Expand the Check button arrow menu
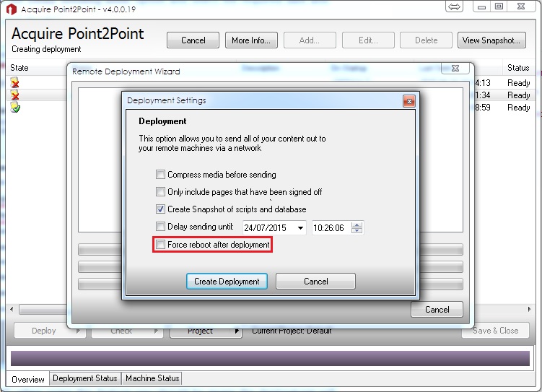 tap(156, 331)
